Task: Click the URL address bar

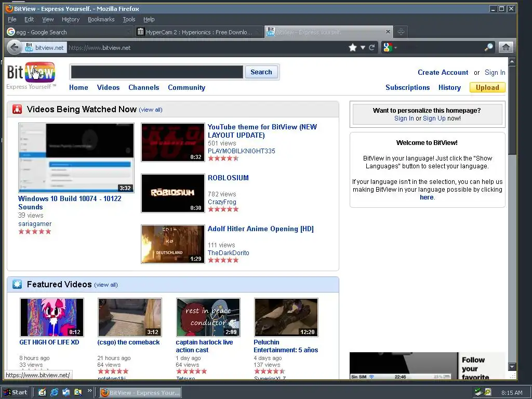Action: [207, 47]
